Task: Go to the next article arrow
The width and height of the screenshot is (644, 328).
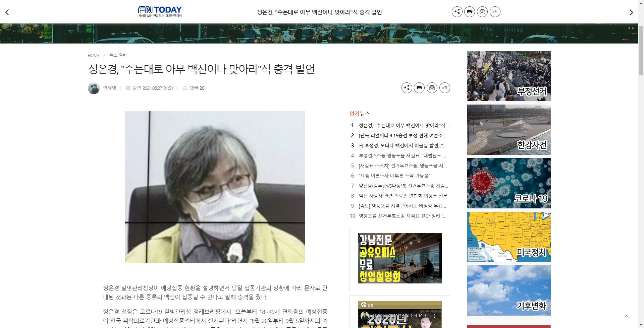Action: pos(631,12)
